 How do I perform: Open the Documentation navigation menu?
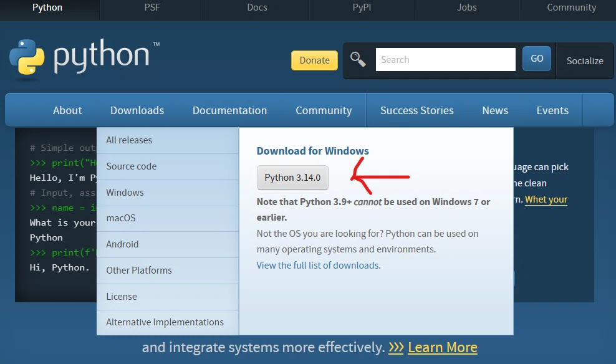click(230, 110)
